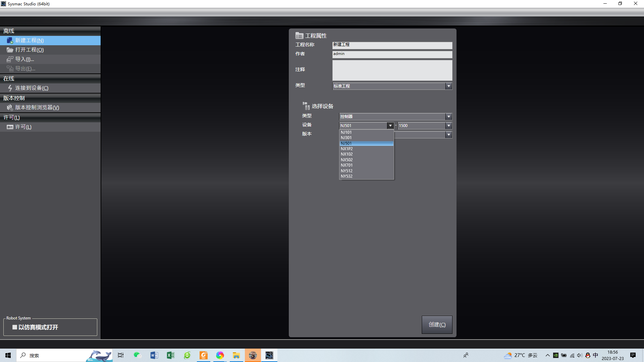This screenshot has height=362, width=644.
Task: Select NX701 from device list
Action: click(367, 165)
